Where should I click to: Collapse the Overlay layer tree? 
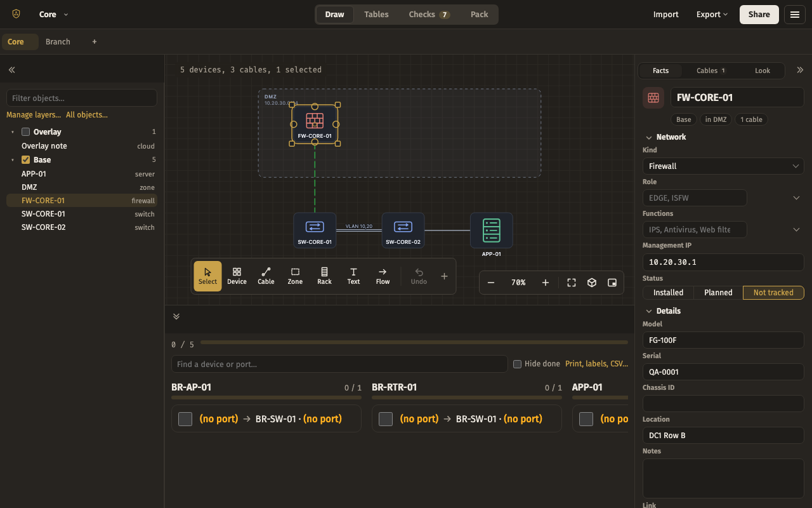pos(13,132)
